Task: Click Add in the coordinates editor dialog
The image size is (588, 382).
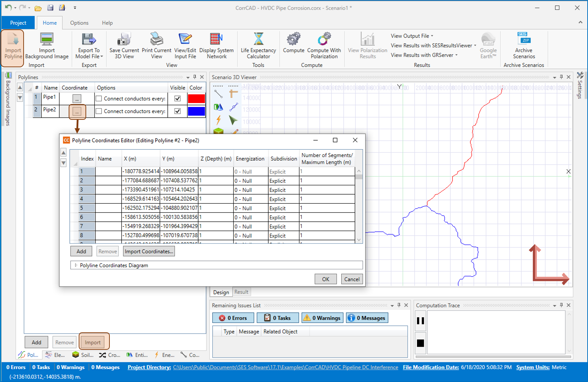Action: pos(81,251)
